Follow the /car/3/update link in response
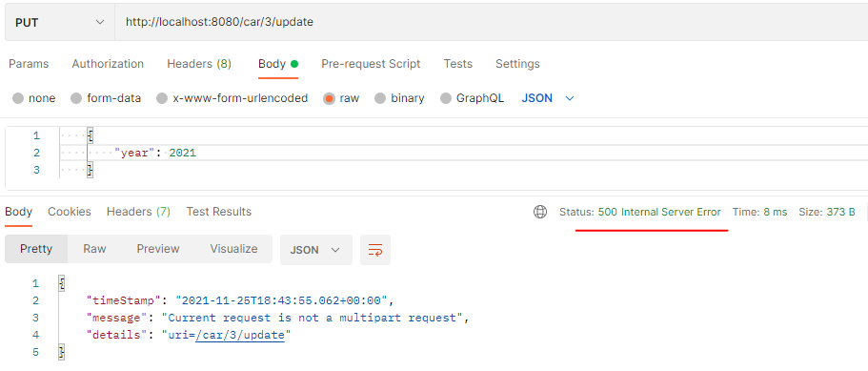Viewport: 868px width, 371px height. tap(240, 335)
